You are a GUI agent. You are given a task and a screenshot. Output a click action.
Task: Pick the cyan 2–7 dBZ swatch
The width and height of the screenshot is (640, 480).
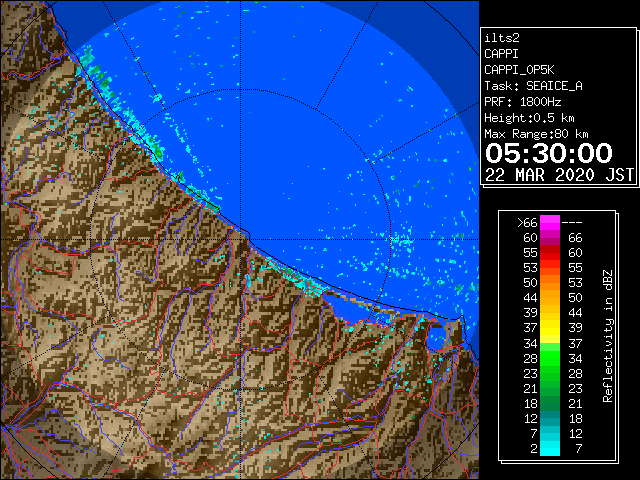tap(550, 449)
